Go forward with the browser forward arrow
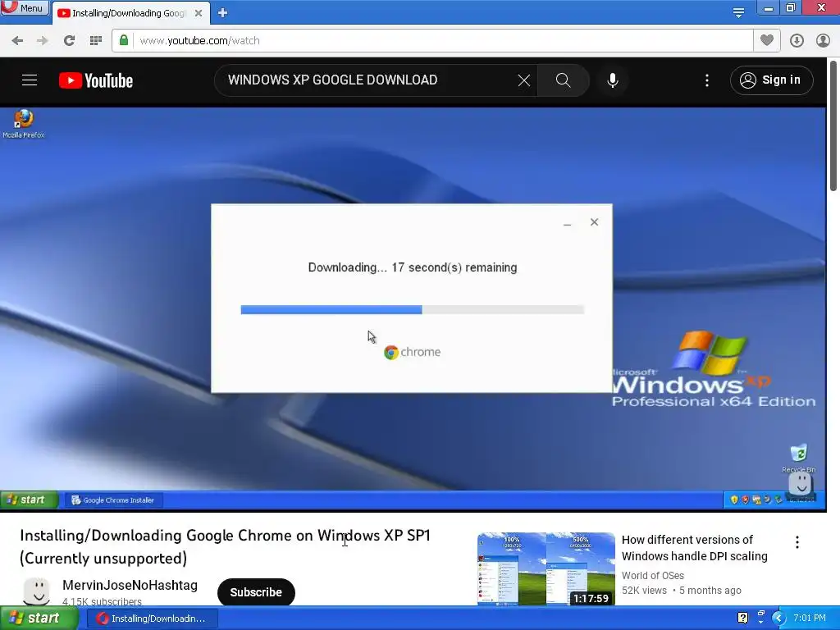Viewport: 840px width, 630px height. point(43,41)
